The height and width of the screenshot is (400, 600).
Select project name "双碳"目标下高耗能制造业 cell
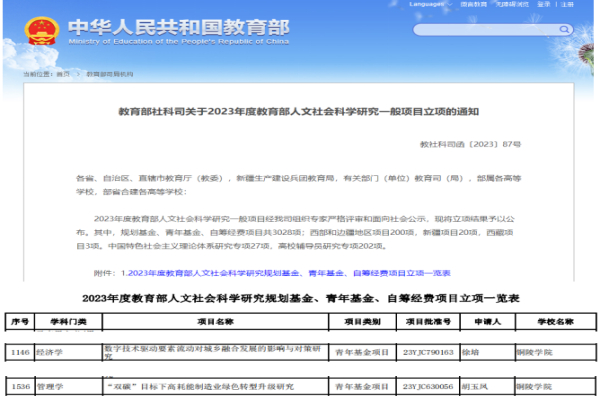(215, 387)
